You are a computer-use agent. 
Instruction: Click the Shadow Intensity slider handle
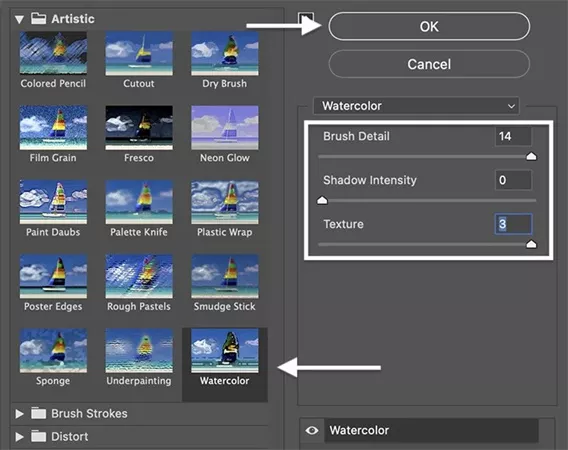click(x=322, y=200)
